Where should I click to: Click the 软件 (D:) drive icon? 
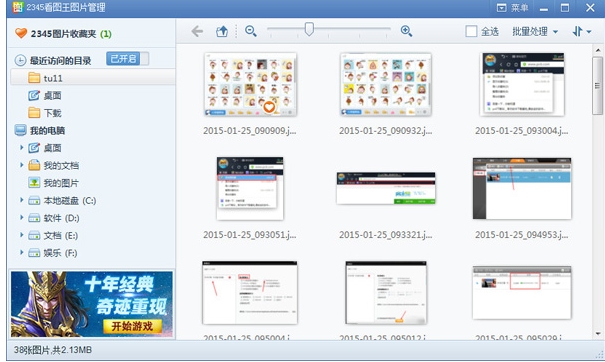tap(34, 218)
